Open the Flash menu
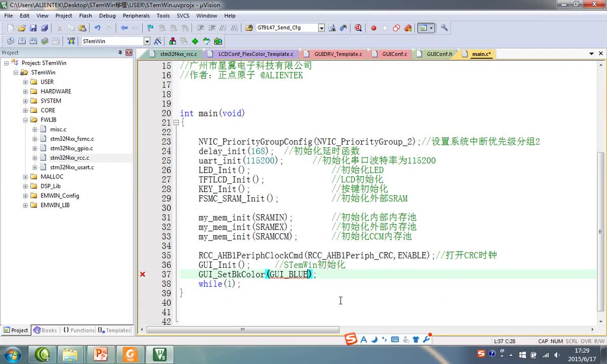The image size is (607, 364). point(85,16)
